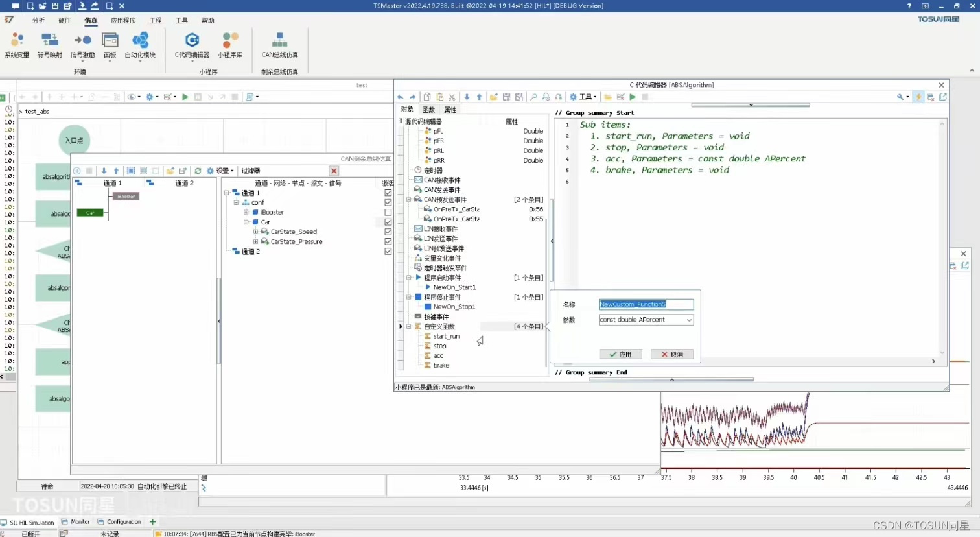Viewport: 980px width, 537px height.
Task: Click the cut scissors icon in C code editor
Action: (452, 97)
